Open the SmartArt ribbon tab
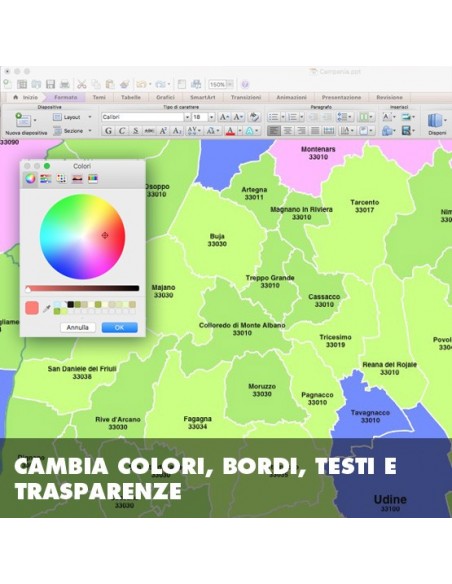The width and height of the screenshot is (452, 584). point(203,97)
